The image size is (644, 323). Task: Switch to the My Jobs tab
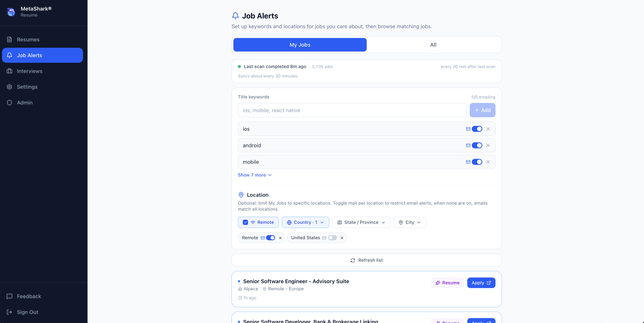tap(300, 45)
